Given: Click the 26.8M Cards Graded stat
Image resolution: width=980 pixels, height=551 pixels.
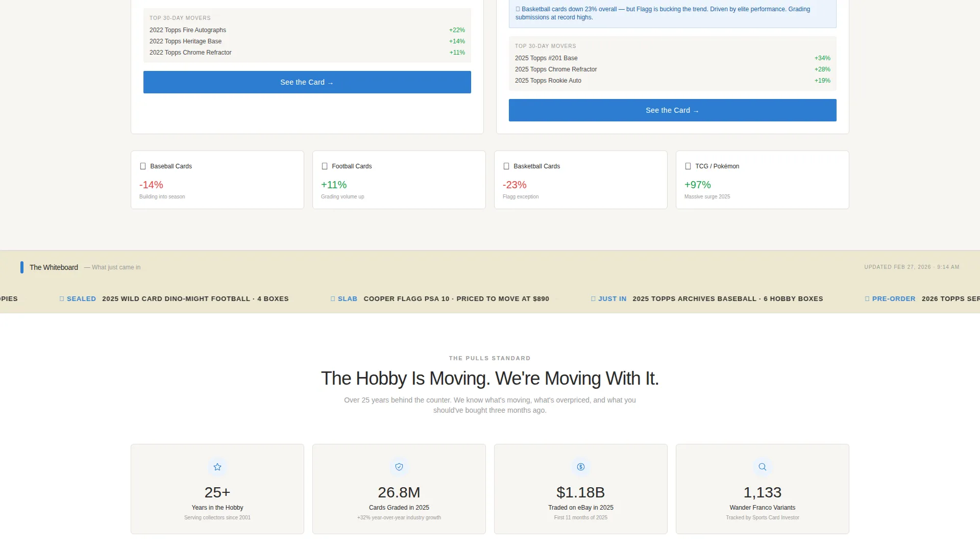Looking at the screenshot, I should tap(399, 489).
